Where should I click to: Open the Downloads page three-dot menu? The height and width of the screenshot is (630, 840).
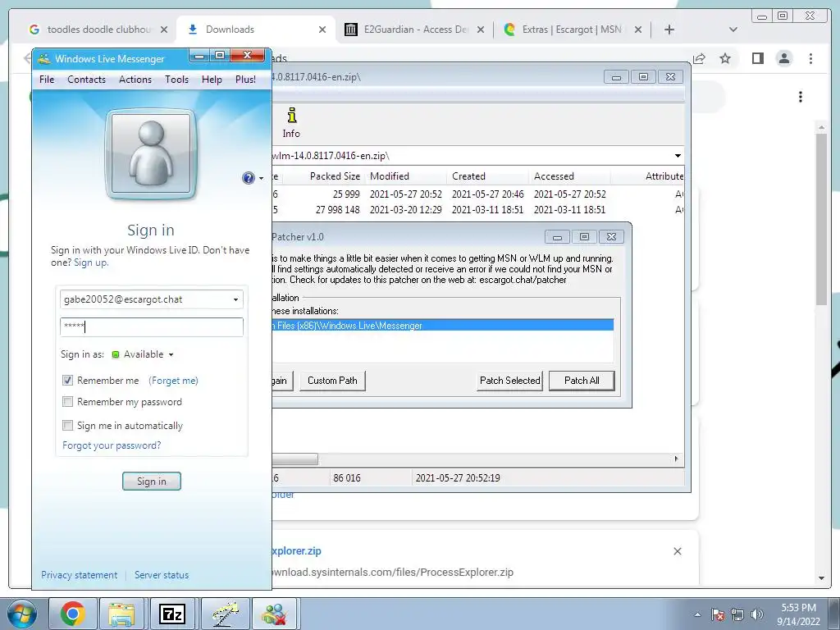(x=801, y=97)
